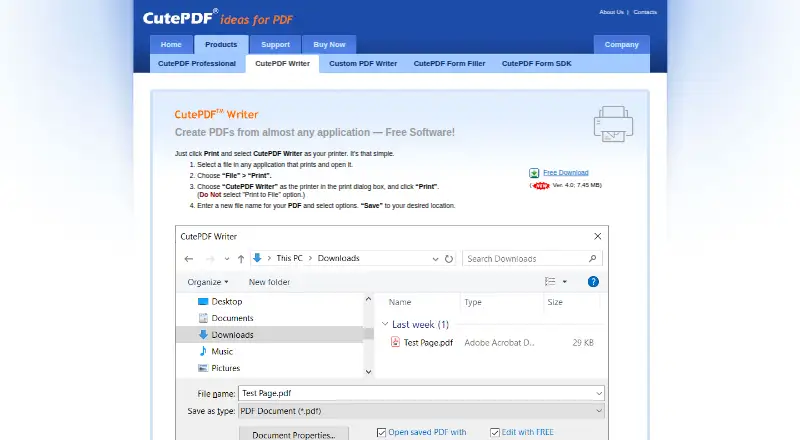Go back with the dialog back arrow

[x=189, y=259]
